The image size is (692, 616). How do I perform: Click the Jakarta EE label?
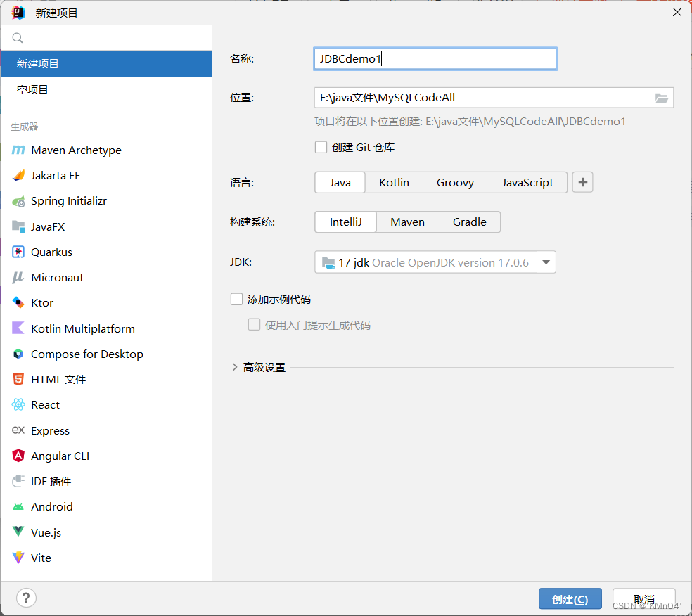pyautogui.click(x=56, y=176)
